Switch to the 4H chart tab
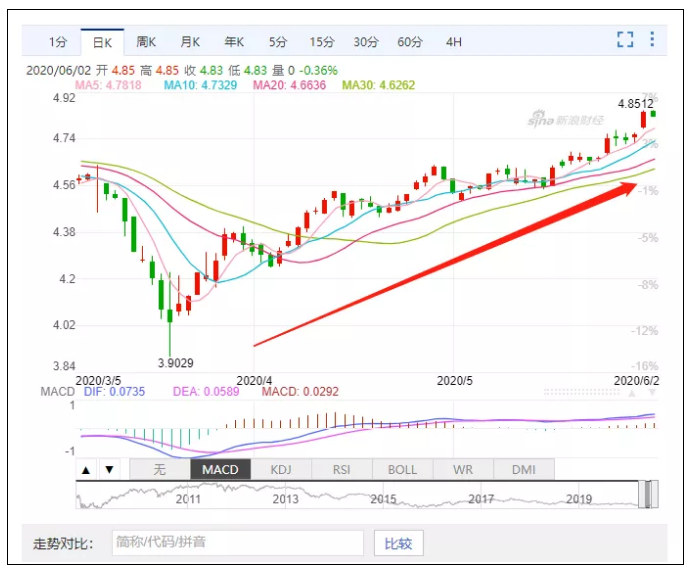The image size is (695, 578). pos(454,42)
